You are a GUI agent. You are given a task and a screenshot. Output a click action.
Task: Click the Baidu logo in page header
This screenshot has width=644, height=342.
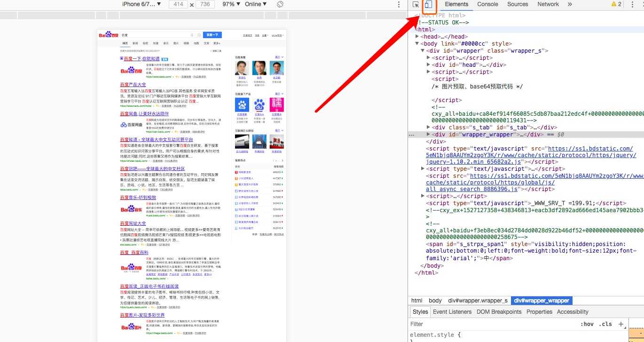[108, 35]
